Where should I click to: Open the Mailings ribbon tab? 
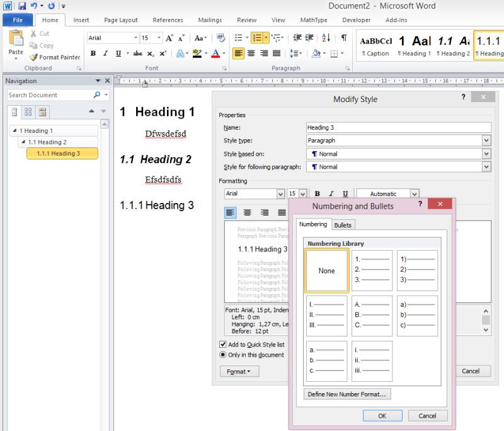tap(210, 20)
